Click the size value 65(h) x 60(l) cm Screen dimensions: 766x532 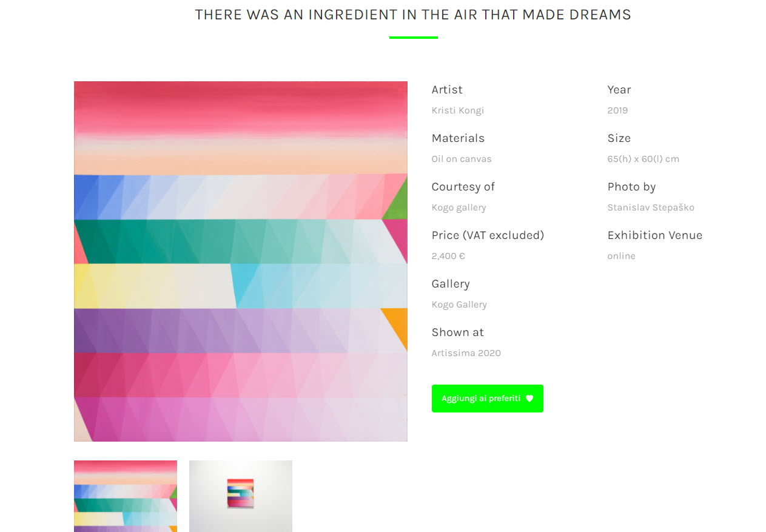643,159
